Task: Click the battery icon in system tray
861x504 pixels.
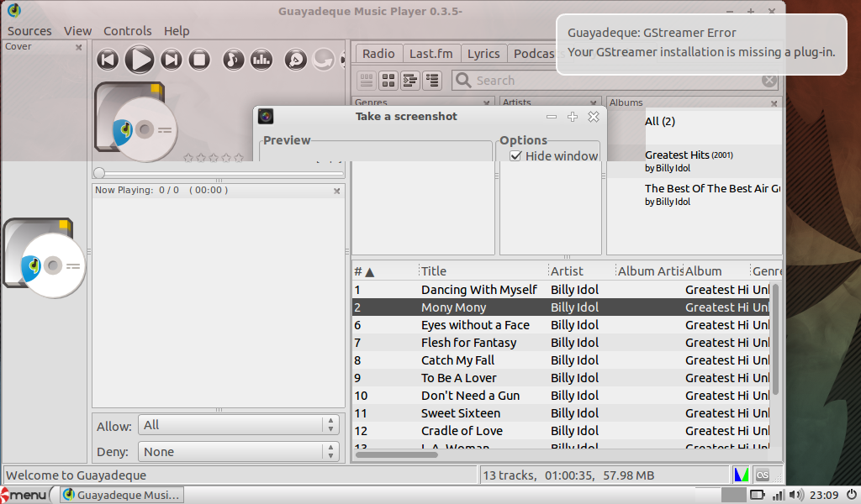Action: click(x=758, y=495)
